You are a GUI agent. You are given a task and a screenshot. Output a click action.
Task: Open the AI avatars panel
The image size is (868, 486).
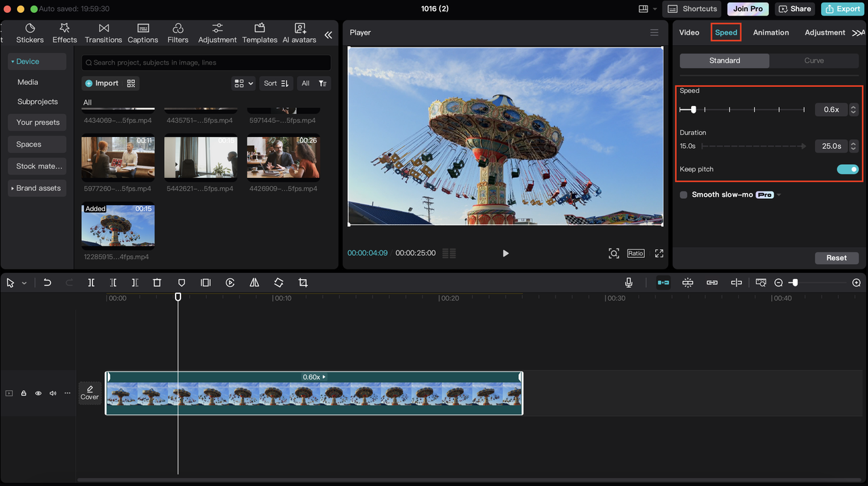tap(299, 33)
